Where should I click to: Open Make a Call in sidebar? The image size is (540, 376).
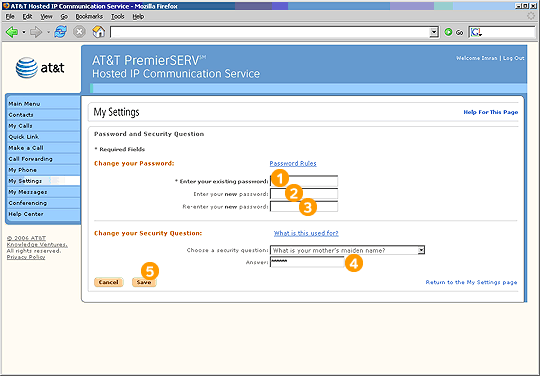pyautogui.click(x=44, y=148)
